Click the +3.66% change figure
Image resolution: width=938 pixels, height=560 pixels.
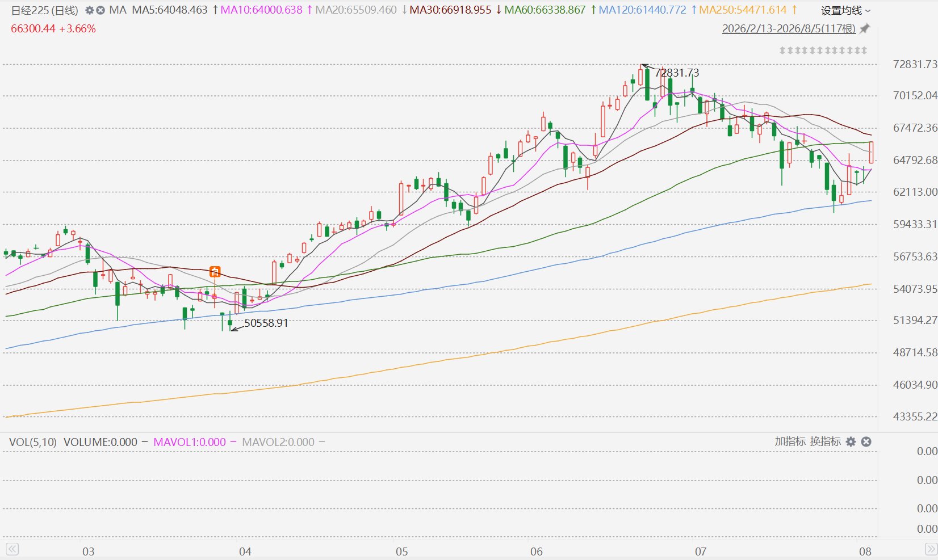[x=77, y=28]
